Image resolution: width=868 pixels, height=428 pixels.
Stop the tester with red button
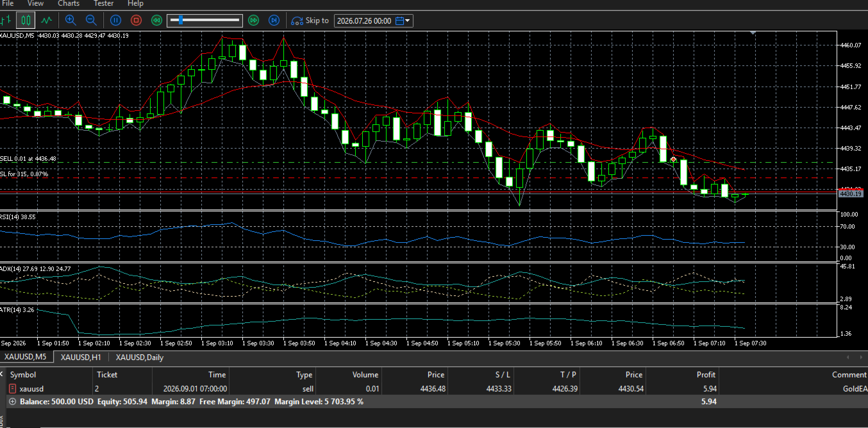click(136, 21)
